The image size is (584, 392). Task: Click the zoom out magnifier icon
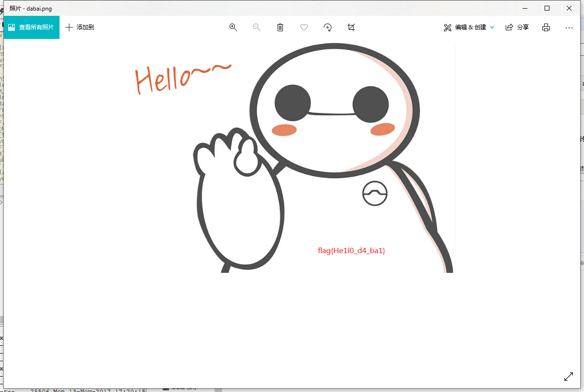point(257,27)
